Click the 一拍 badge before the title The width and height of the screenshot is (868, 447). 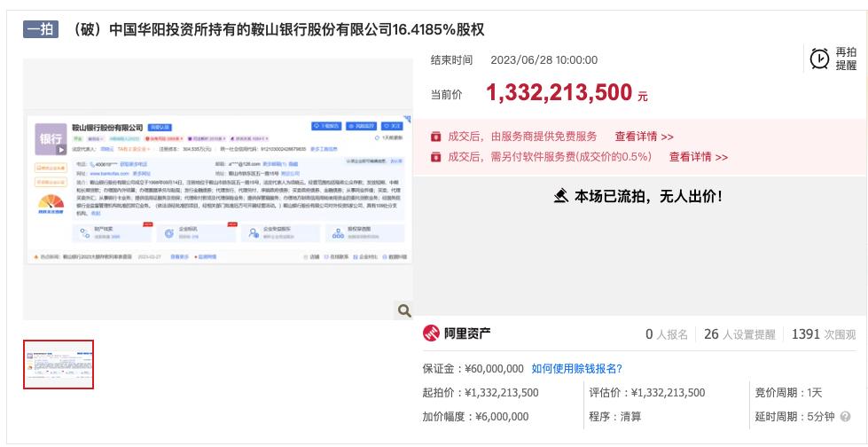point(41,28)
